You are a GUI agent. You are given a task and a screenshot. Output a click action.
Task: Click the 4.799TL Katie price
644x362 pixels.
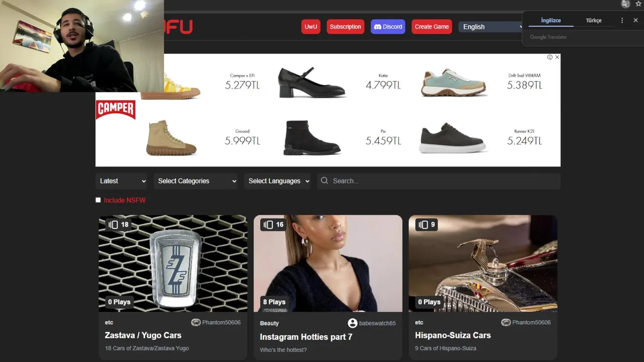[383, 85]
